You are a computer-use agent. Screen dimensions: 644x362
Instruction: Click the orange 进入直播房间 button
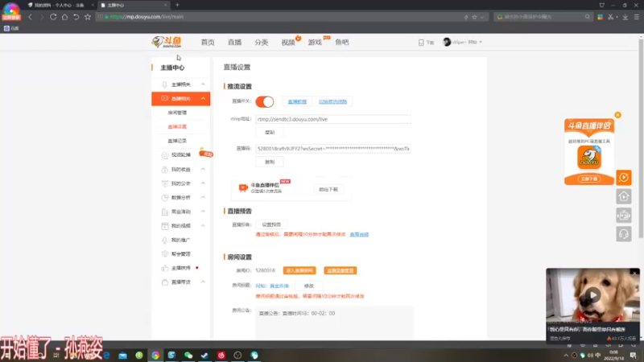coord(299,270)
